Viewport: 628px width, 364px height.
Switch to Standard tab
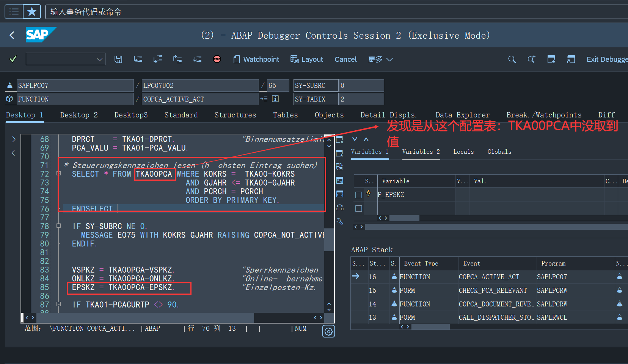click(x=181, y=115)
